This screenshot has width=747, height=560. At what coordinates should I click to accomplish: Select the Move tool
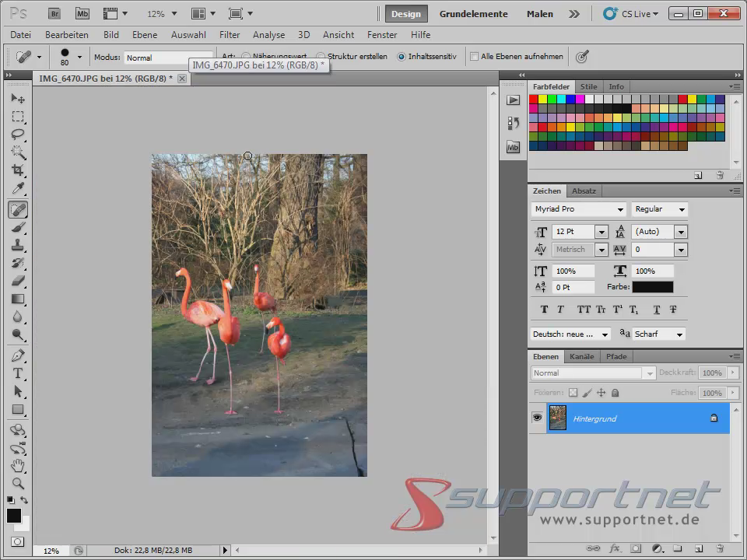coord(18,98)
